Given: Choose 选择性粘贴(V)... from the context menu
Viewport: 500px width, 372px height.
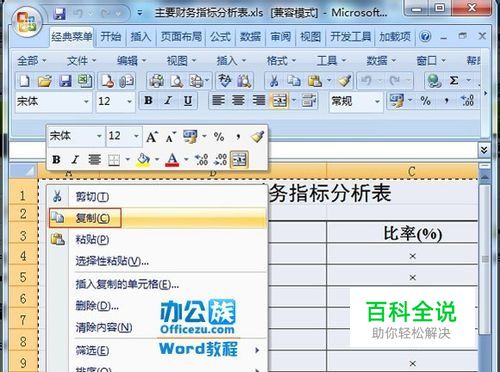Looking at the screenshot, I should tap(157, 261).
